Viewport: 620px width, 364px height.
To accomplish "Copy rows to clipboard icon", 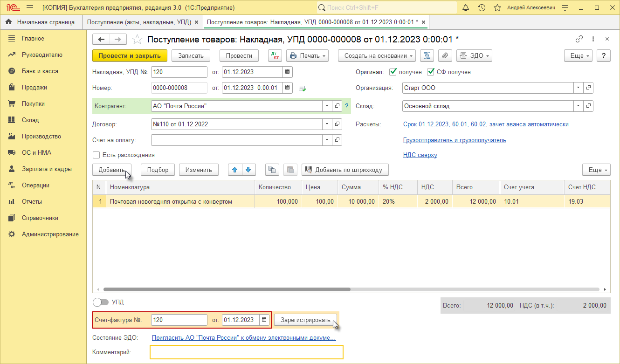I will click(272, 170).
